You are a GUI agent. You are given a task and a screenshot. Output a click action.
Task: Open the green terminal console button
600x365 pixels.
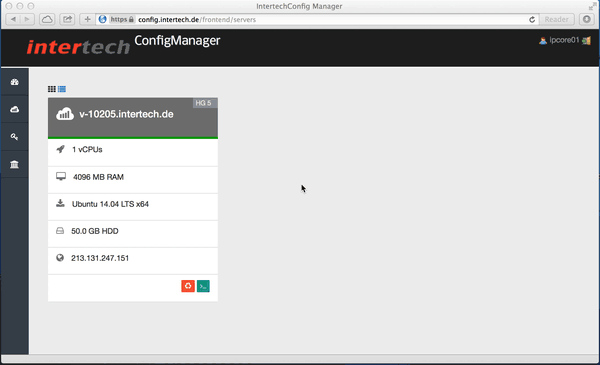click(203, 286)
